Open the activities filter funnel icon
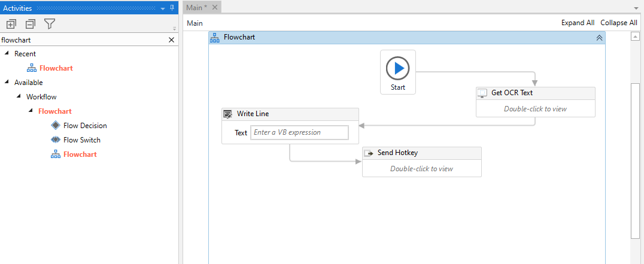The image size is (644, 264). [x=49, y=24]
